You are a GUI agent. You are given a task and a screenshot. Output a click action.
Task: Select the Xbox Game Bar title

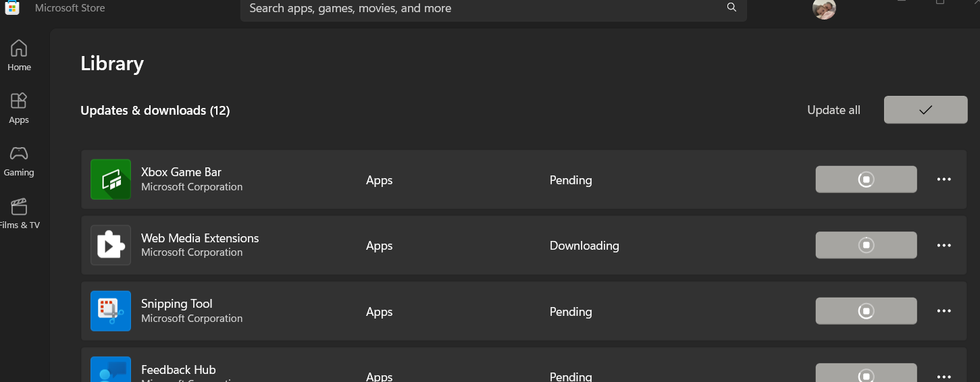[x=181, y=172]
